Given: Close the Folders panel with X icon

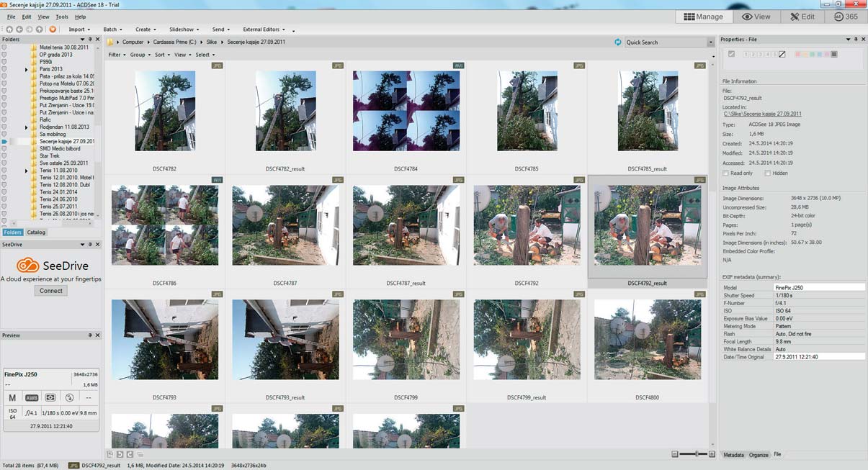Looking at the screenshot, I should tap(98, 40).
